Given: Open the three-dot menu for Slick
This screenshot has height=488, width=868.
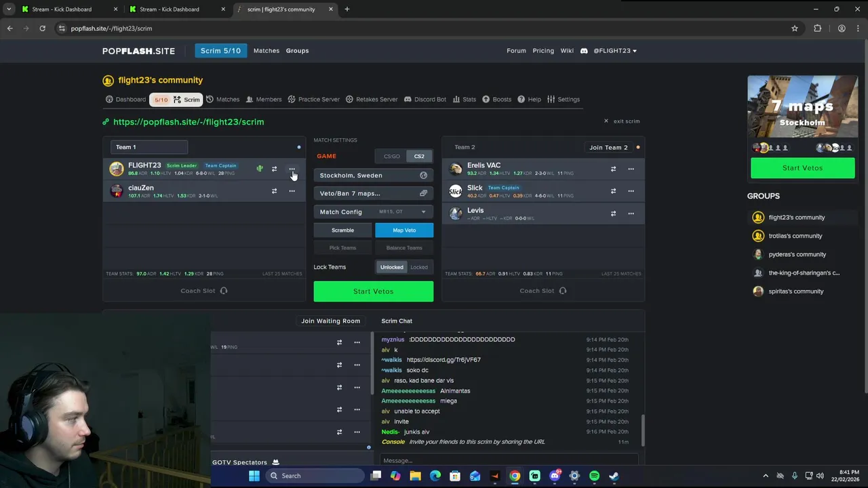Looking at the screenshot, I should [x=631, y=191].
